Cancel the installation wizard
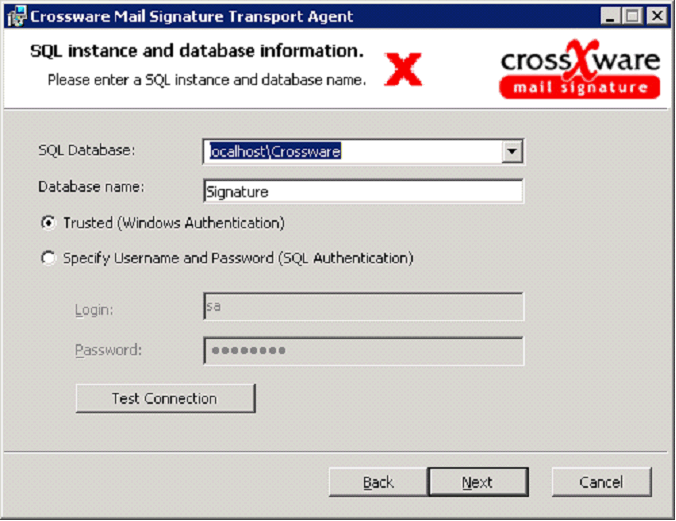Viewport: 676px width, 521px height. [601, 482]
